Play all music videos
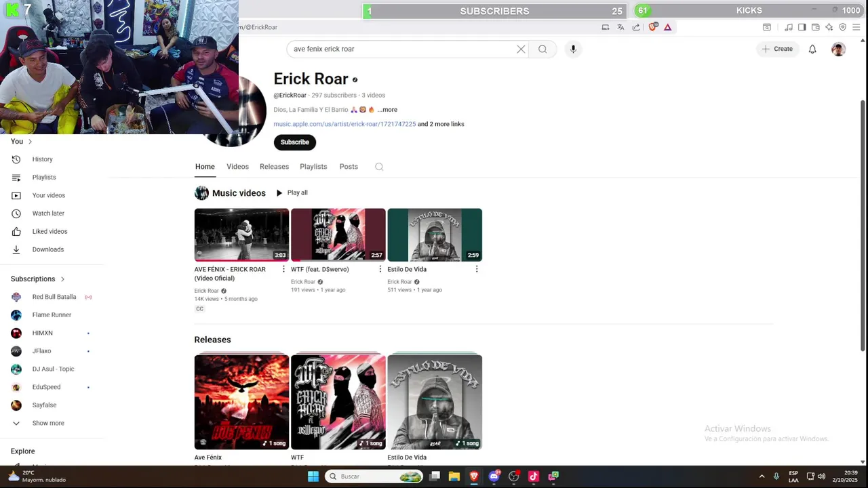 (292, 193)
